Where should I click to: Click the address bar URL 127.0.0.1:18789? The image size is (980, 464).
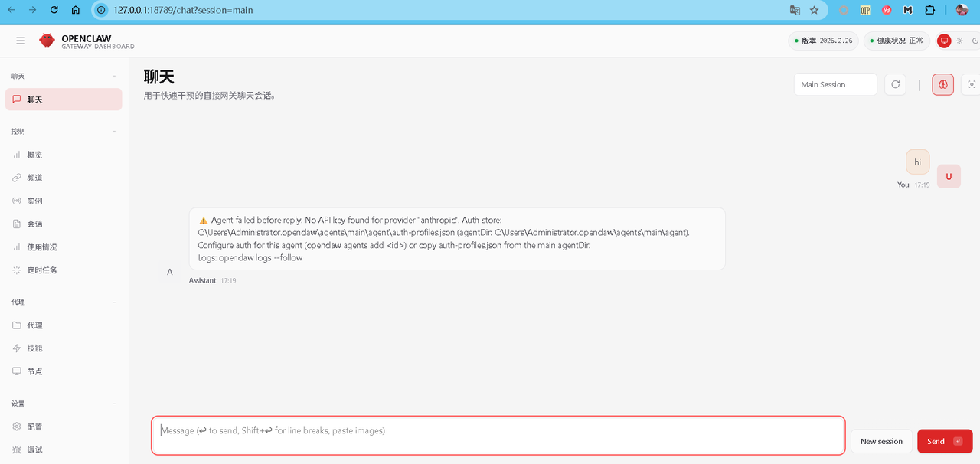tap(183, 11)
